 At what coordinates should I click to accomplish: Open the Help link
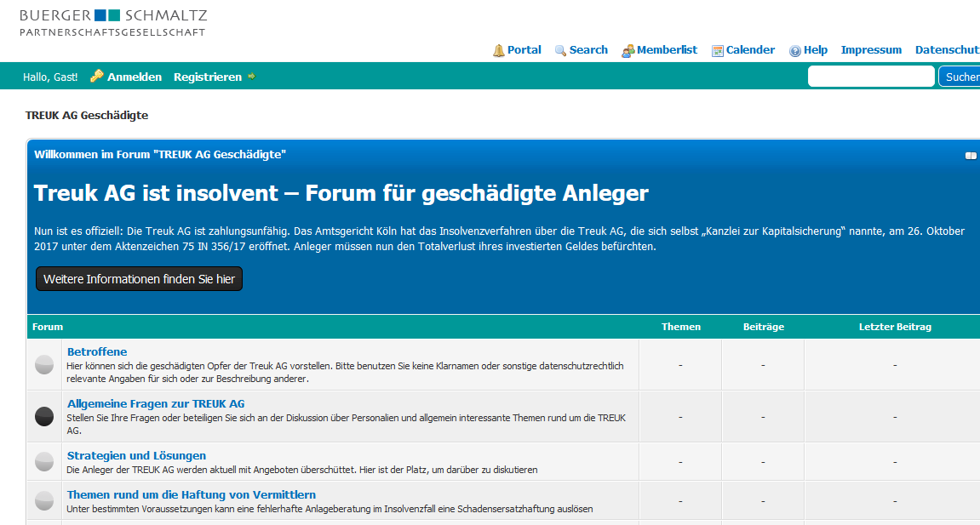815,50
